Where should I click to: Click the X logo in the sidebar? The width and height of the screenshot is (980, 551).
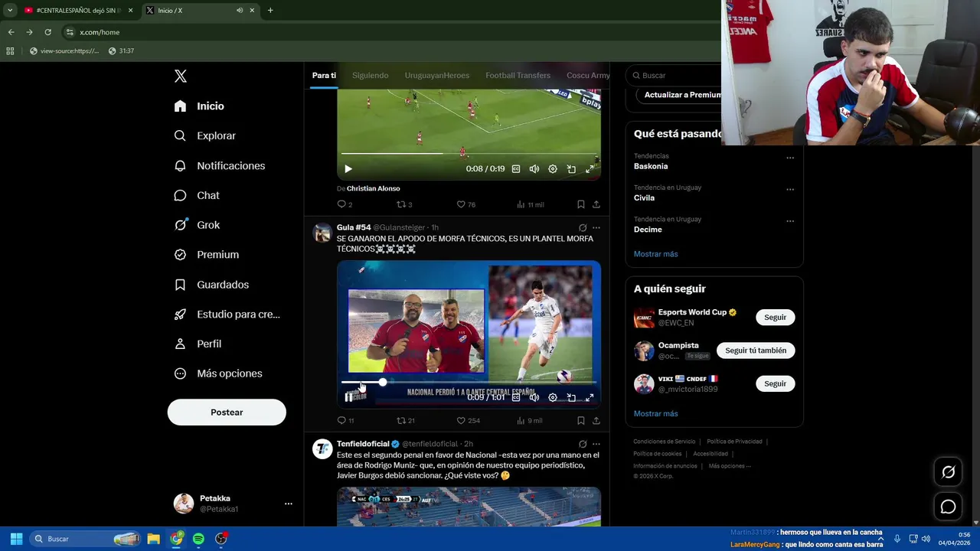181,76
